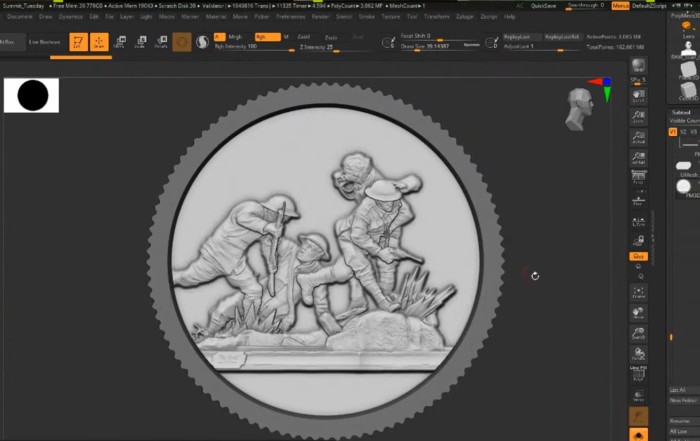
Task: Select the Rotate transform icon
Action: [160, 42]
